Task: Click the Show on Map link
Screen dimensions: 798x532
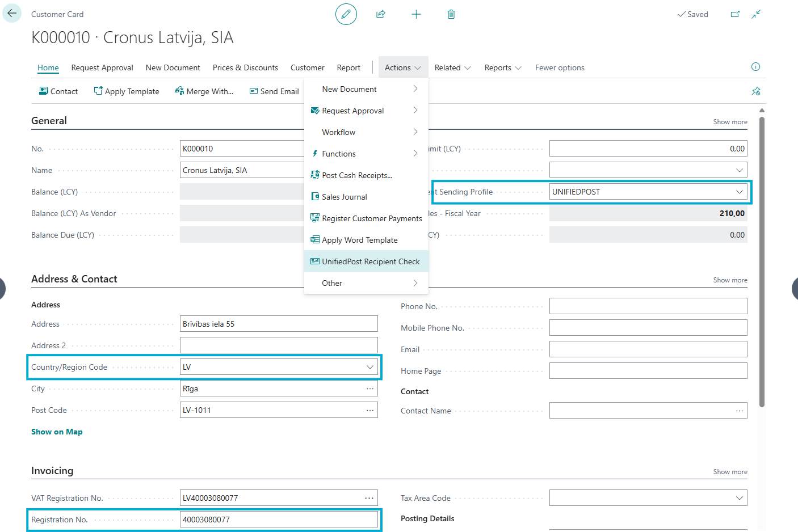Action: (57, 432)
